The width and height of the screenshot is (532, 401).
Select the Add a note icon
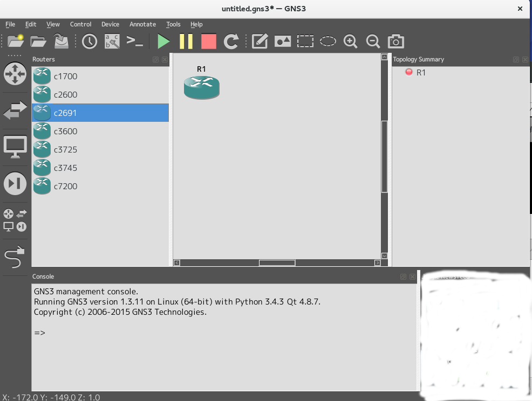tap(260, 42)
